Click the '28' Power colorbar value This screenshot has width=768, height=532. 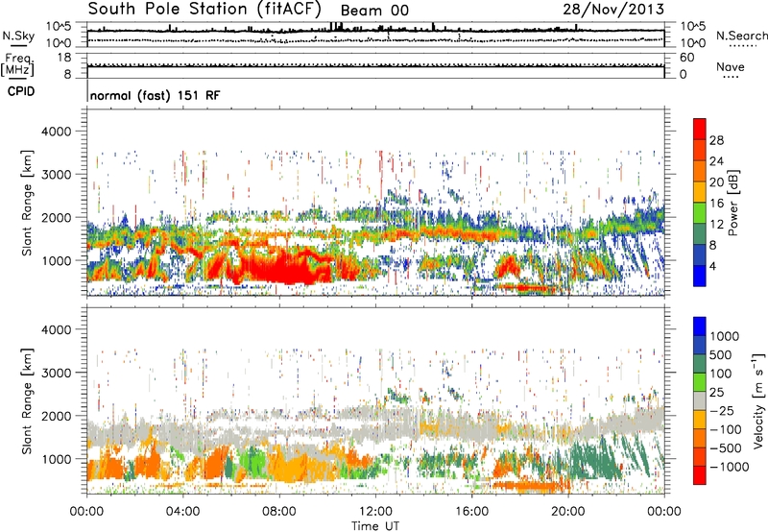pos(716,140)
